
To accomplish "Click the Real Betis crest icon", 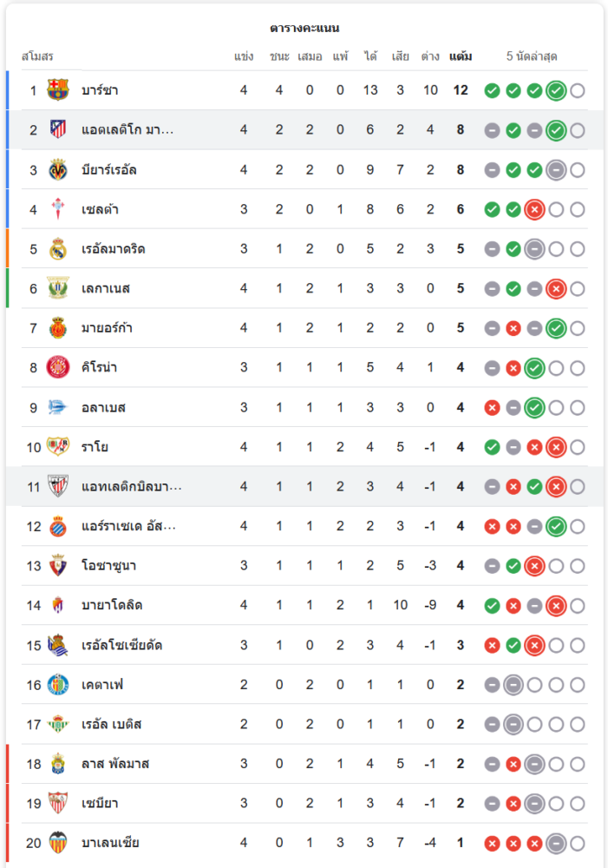I will coord(58,725).
